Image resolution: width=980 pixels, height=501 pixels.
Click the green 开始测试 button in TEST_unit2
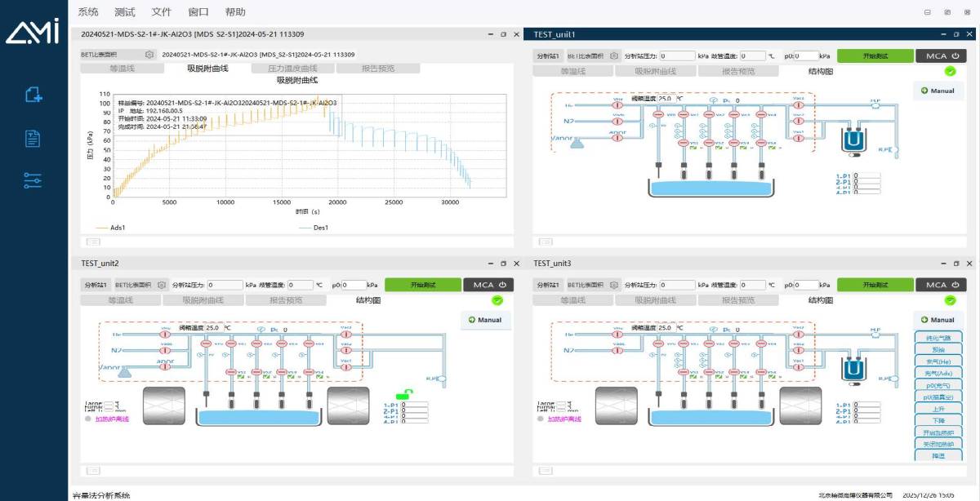[x=422, y=285]
